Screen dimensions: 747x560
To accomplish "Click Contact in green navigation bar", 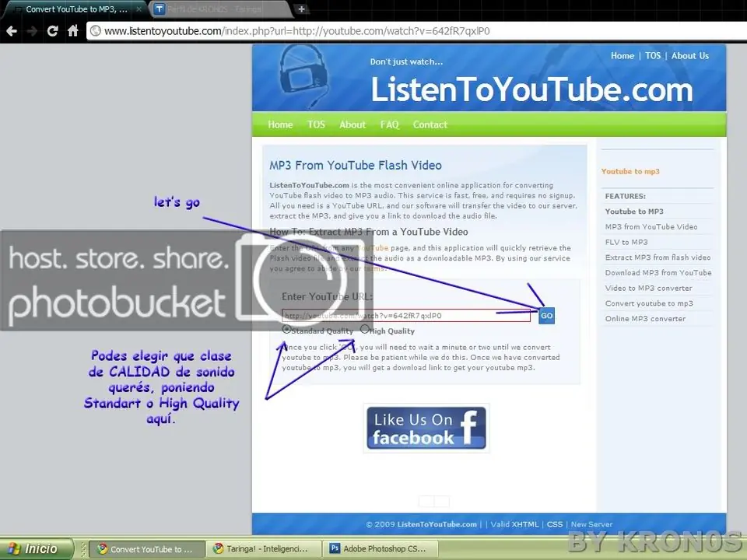I will coord(430,124).
